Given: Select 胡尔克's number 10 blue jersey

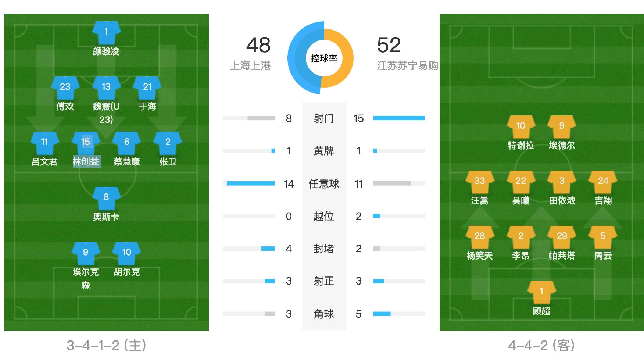Looking at the screenshot, I should pyautogui.click(x=127, y=253).
